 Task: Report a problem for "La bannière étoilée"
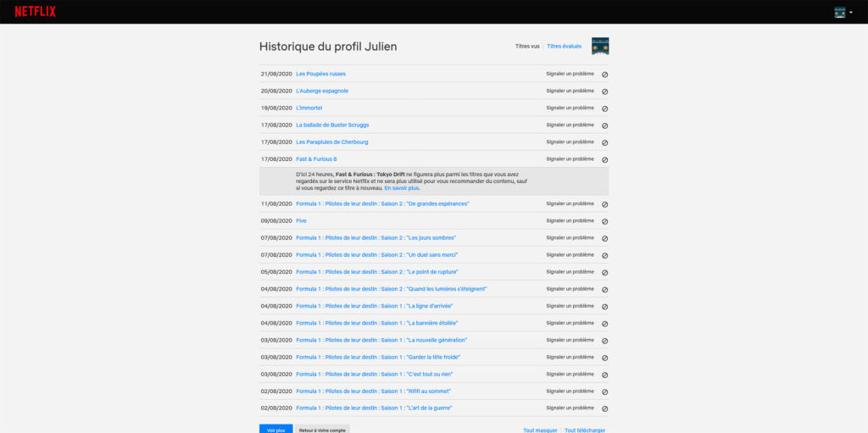570,324
